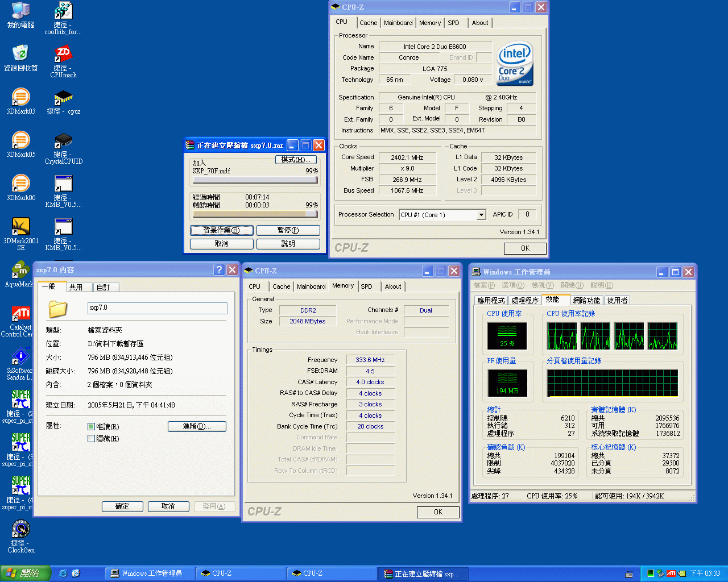Open SPD tab in top CPU-Z window

pos(453,23)
